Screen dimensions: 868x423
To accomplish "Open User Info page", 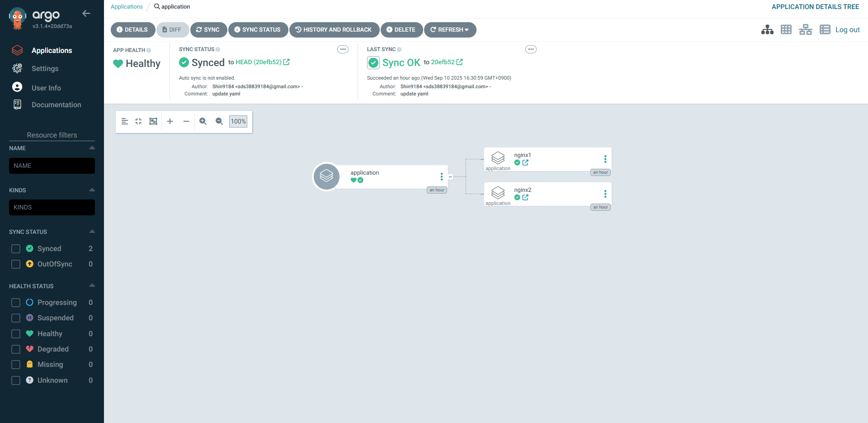I will tap(46, 88).
